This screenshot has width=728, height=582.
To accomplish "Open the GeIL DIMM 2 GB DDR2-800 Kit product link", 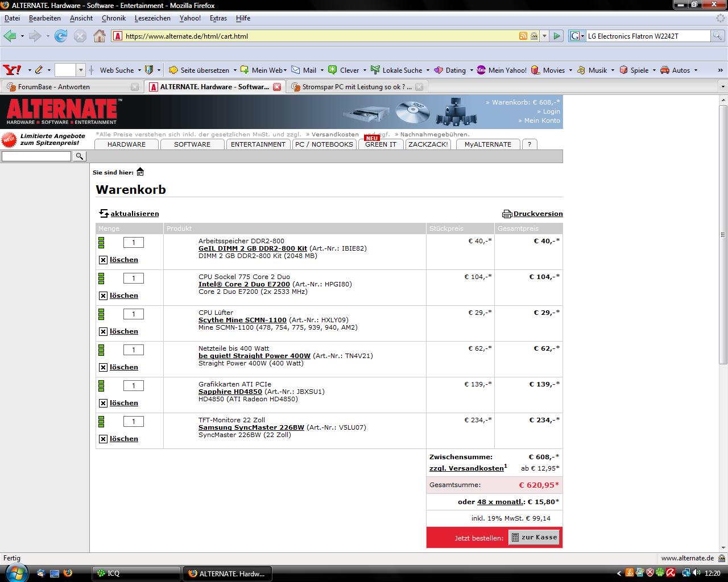I will pyautogui.click(x=253, y=248).
